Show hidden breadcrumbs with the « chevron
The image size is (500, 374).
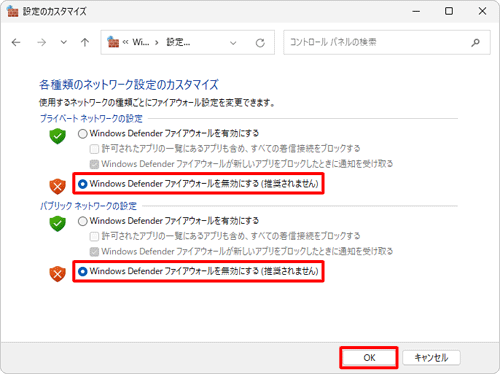click(125, 42)
